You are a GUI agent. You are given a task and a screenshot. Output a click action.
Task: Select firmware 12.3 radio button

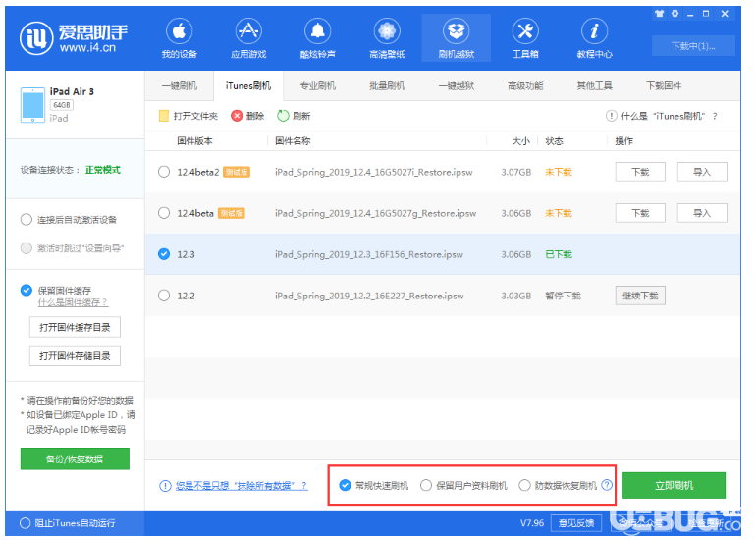(x=164, y=254)
